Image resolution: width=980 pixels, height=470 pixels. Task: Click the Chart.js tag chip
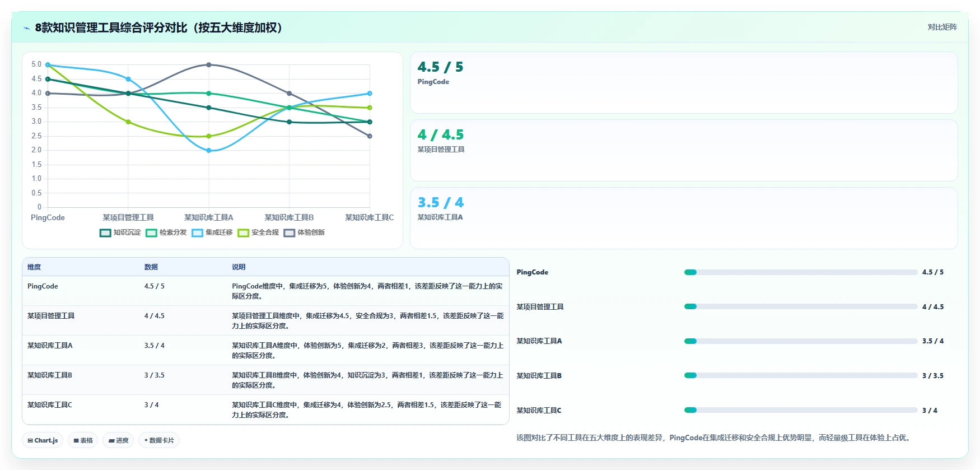43,440
